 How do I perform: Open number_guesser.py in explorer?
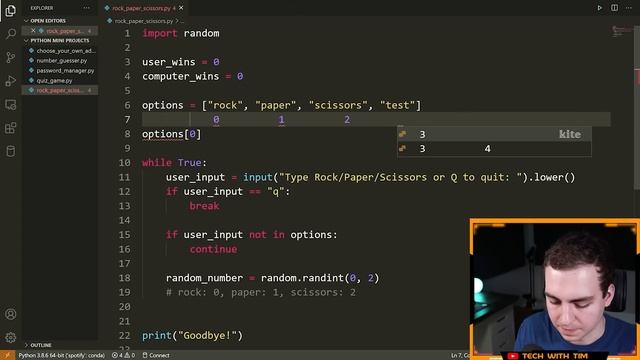click(x=62, y=60)
